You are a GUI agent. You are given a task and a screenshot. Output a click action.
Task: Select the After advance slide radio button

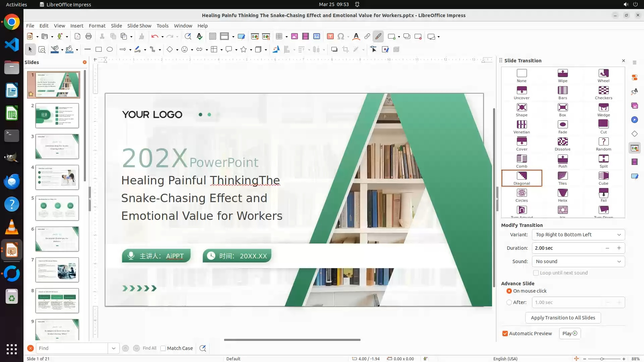[x=509, y=302]
